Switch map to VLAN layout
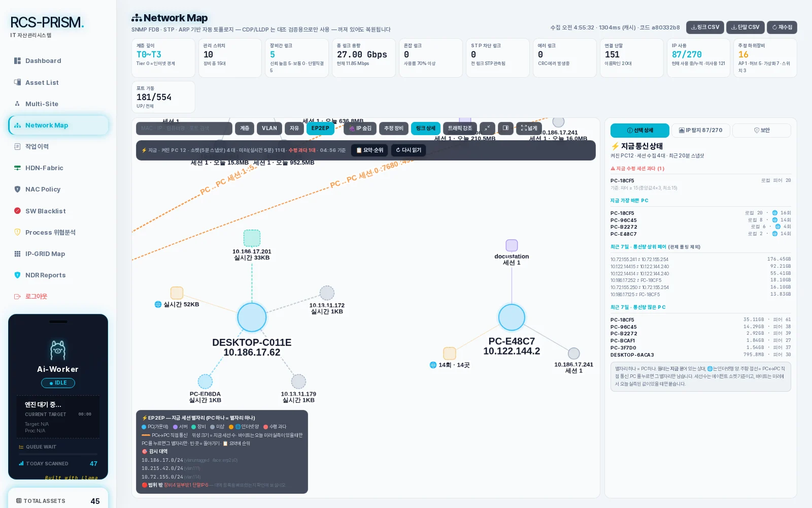This screenshot has height=508, width=812. (269, 129)
